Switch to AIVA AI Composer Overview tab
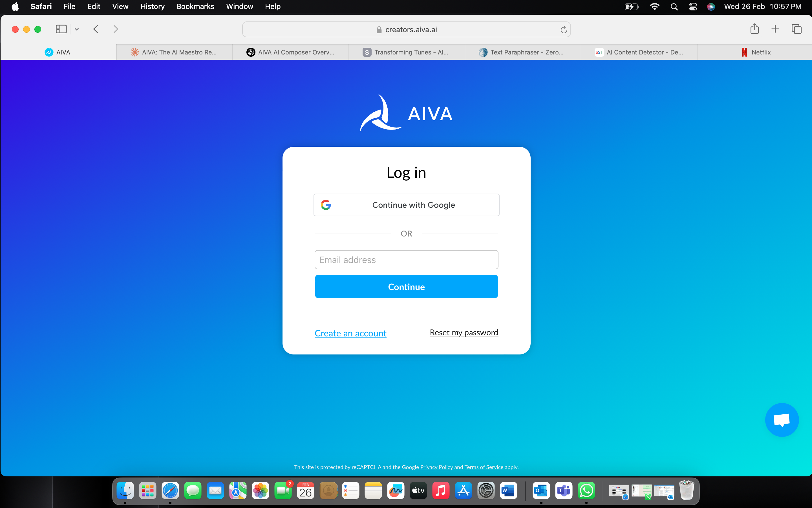The height and width of the screenshot is (508, 812). (291, 52)
